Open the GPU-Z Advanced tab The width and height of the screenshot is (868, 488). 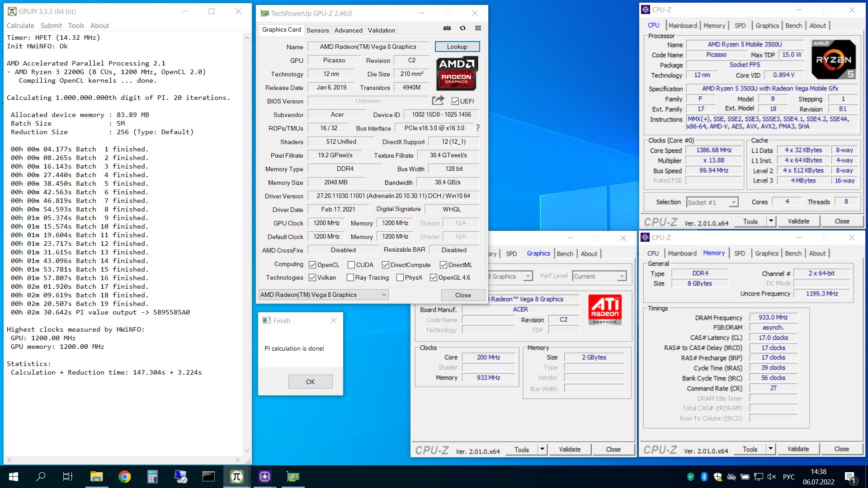[348, 30]
